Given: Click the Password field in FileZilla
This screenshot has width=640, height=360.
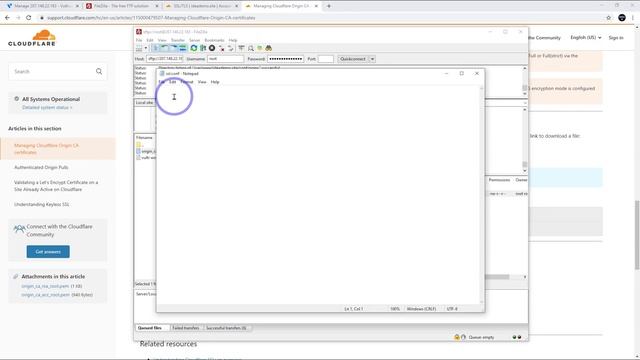Looking at the screenshot, I should click(x=285, y=59).
